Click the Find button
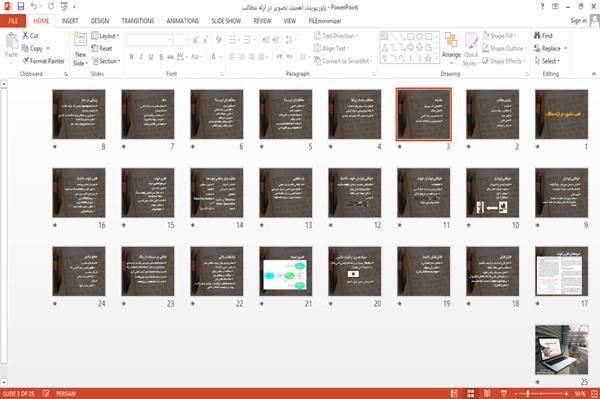The width and height of the screenshot is (600, 399). point(543,36)
